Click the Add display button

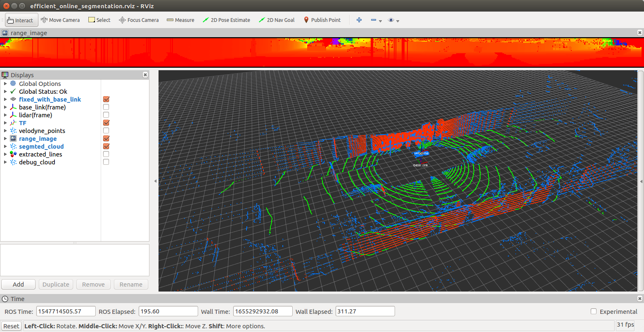pyautogui.click(x=18, y=284)
